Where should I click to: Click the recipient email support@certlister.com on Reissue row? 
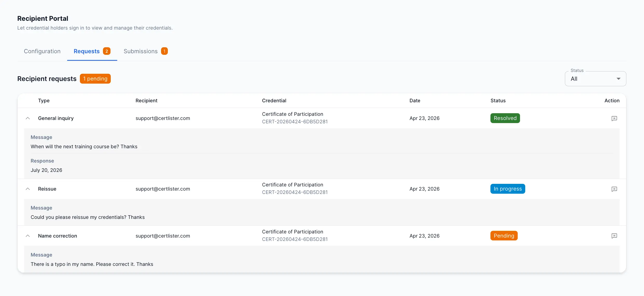pyautogui.click(x=163, y=189)
